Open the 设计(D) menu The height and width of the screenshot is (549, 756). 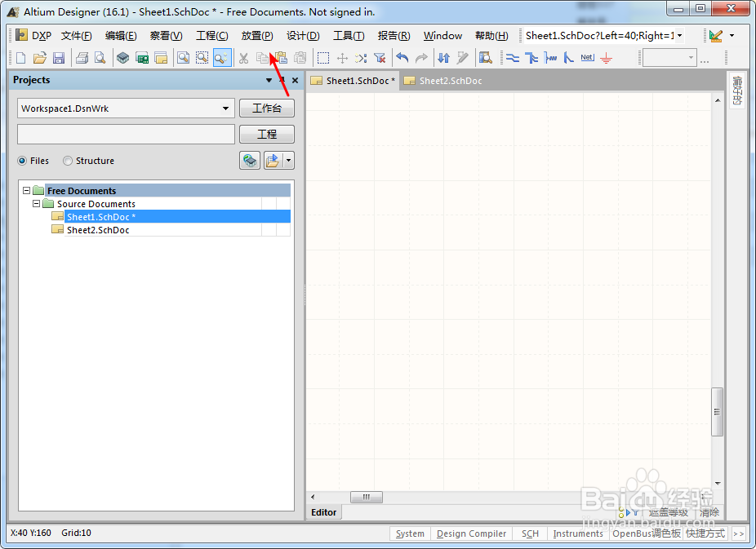pos(303,36)
